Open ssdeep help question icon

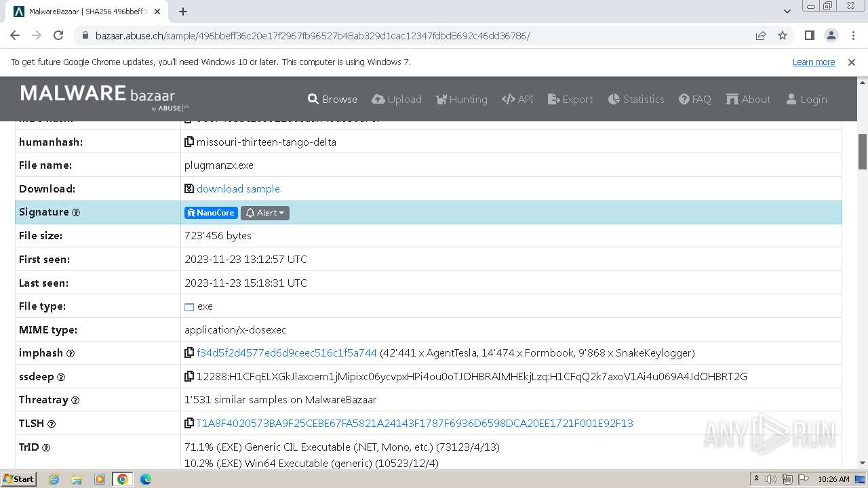[x=61, y=377]
